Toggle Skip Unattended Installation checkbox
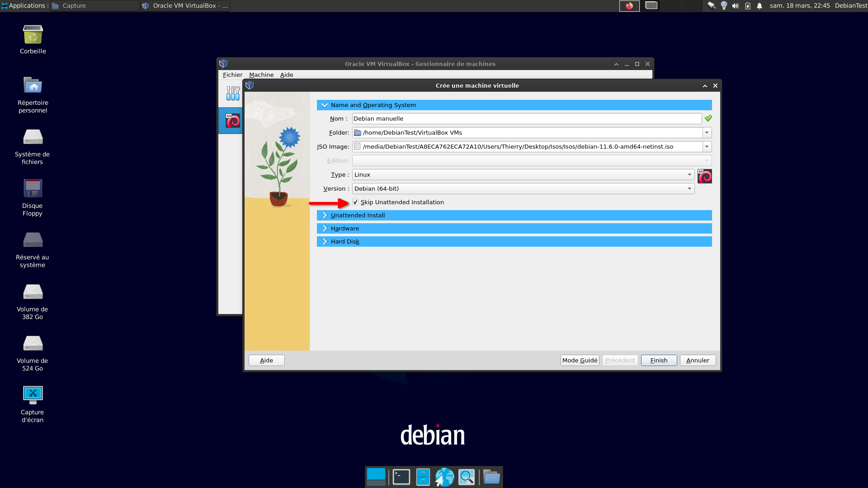Screen dimensions: 868x488 pos(355,202)
